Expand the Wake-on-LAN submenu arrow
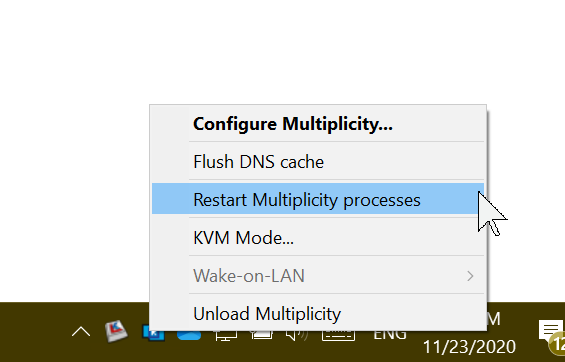 470,276
